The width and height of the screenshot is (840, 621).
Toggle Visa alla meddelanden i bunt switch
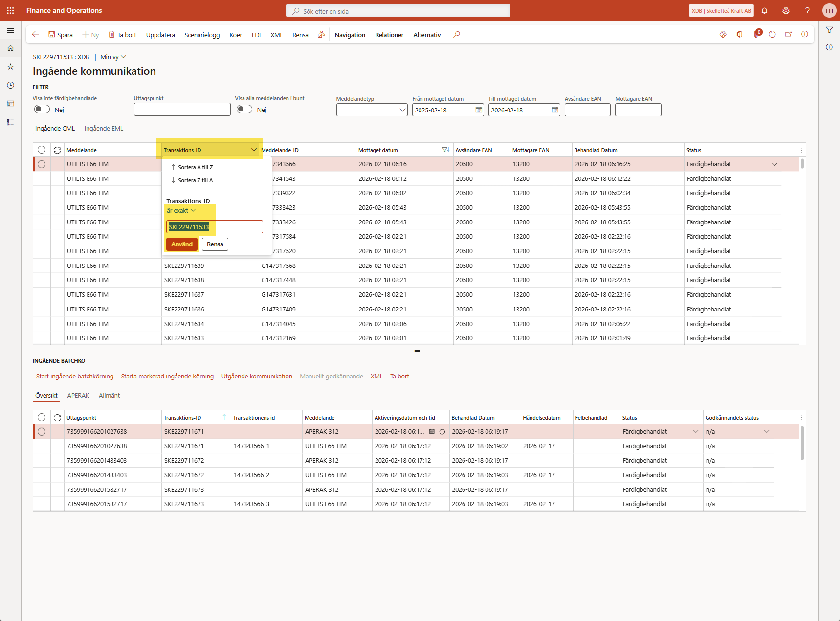tap(244, 110)
